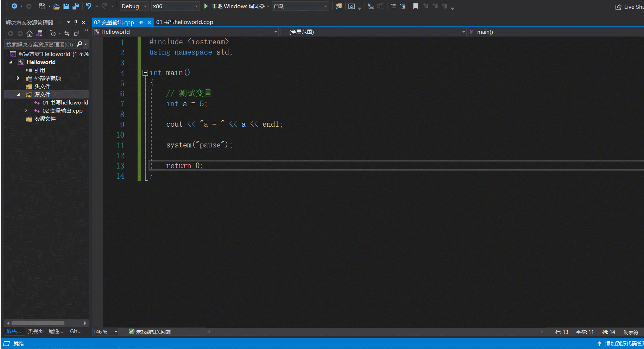Viewport: 644px width, 349px height.
Task: Collapse the main() function code block
Action: (x=145, y=72)
